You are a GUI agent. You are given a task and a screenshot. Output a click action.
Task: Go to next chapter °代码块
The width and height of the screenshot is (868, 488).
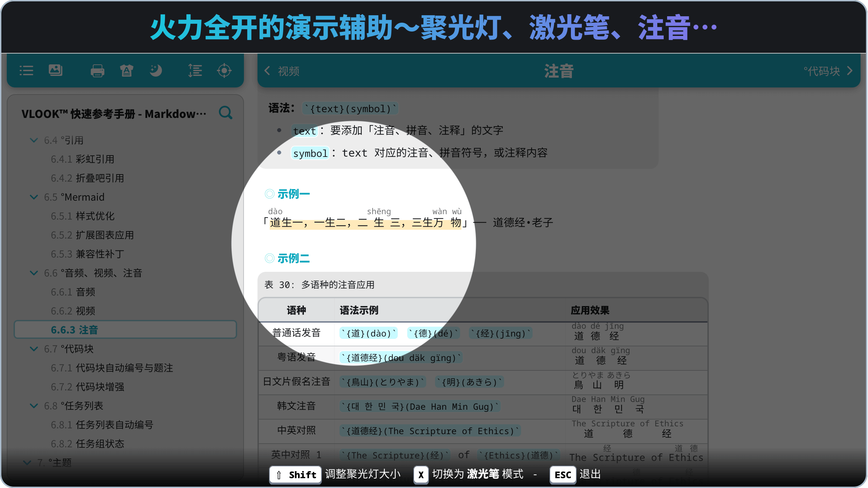(822, 71)
